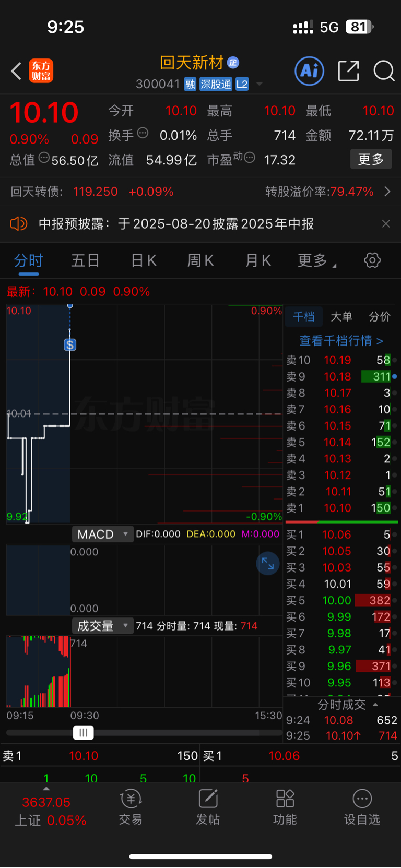Screen dimensions: 401x868
Task: Expand the MACD indicator dropdown
Action: pyautogui.click(x=102, y=534)
